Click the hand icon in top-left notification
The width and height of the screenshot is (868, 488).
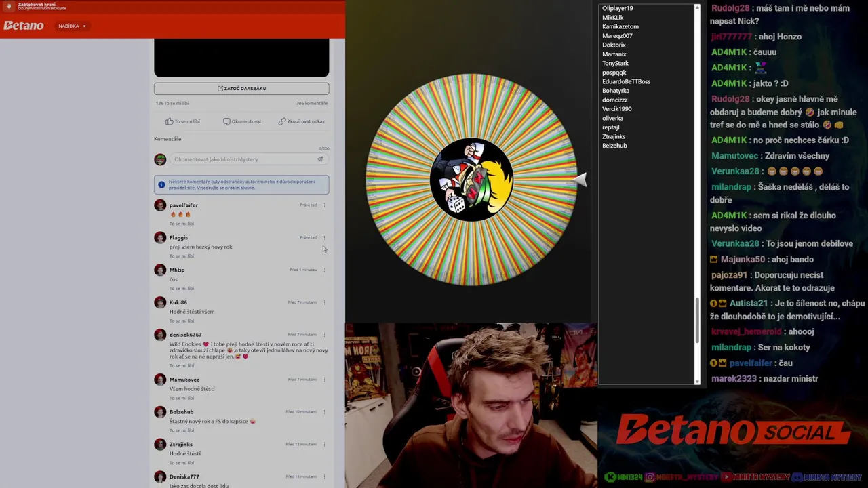click(x=9, y=6)
